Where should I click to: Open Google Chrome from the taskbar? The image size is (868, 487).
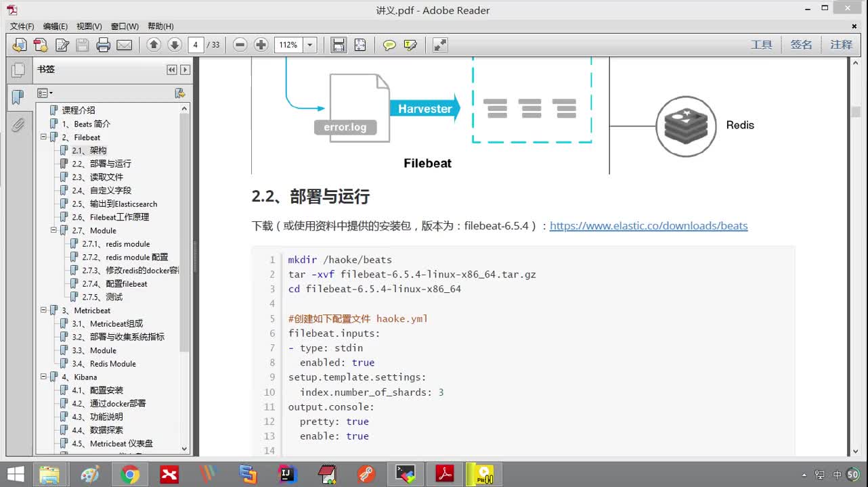coord(129,474)
